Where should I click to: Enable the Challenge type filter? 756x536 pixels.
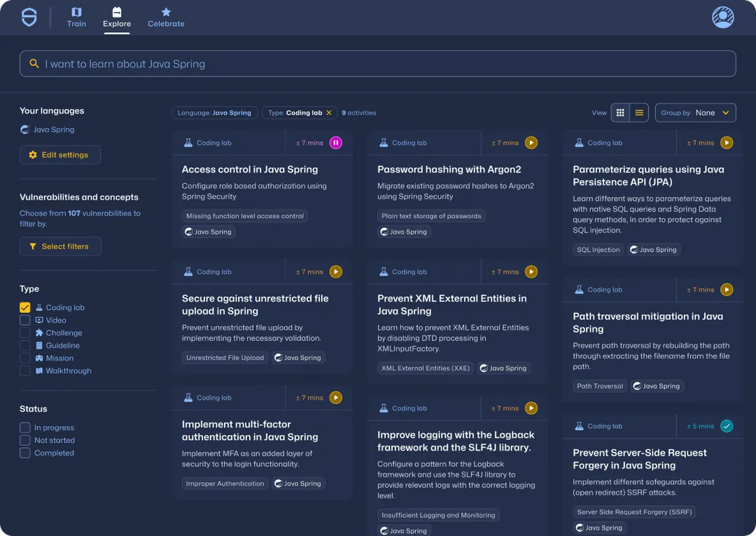point(25,332)
